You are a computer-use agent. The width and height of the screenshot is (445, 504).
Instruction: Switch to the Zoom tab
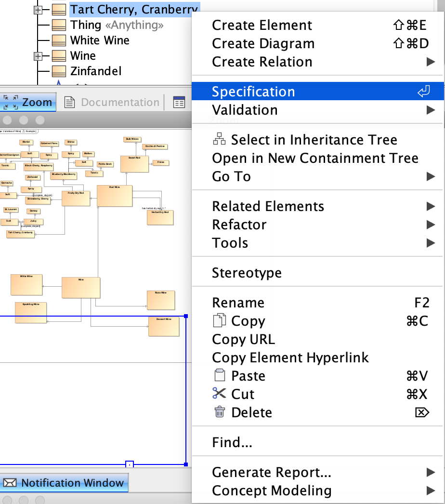(x=28, y=102)
